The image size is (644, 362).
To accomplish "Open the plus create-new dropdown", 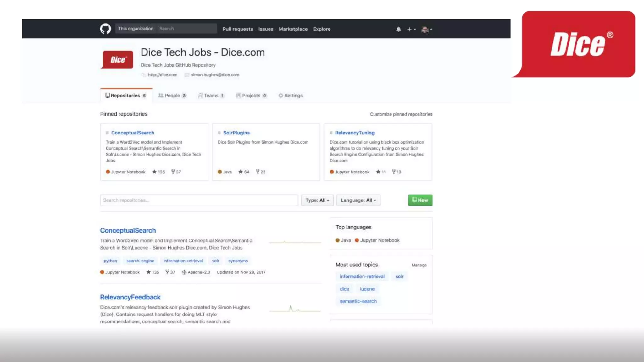I will 411,29.
